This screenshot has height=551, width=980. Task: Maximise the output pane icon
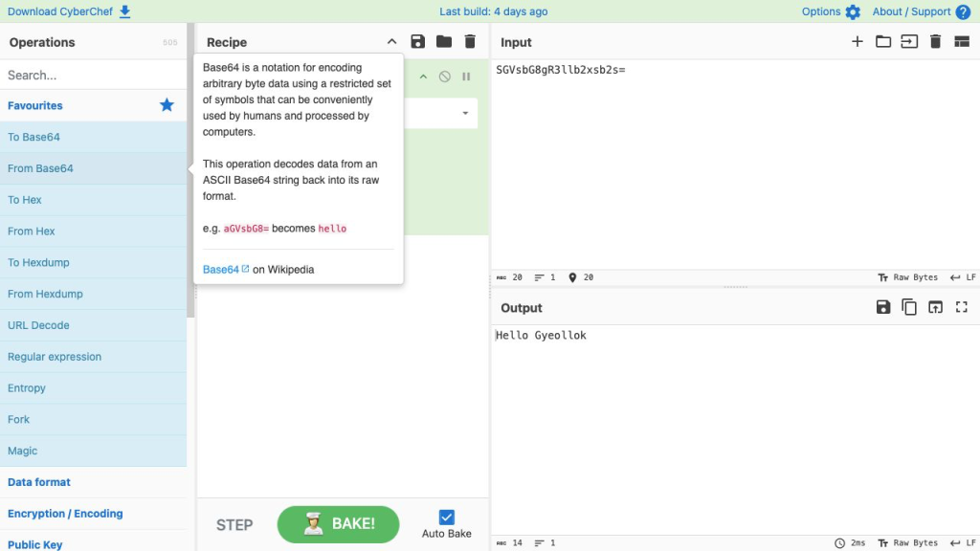(961, 307)
